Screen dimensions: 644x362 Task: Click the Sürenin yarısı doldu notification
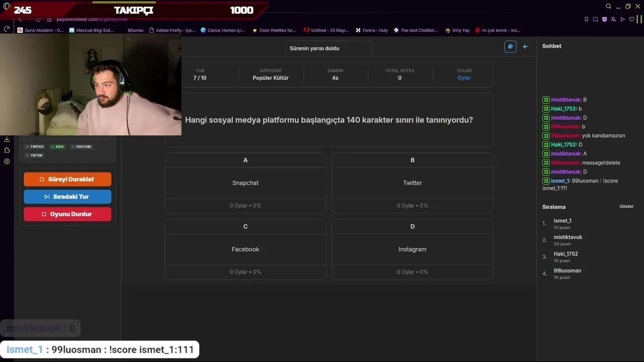point(329,48)
